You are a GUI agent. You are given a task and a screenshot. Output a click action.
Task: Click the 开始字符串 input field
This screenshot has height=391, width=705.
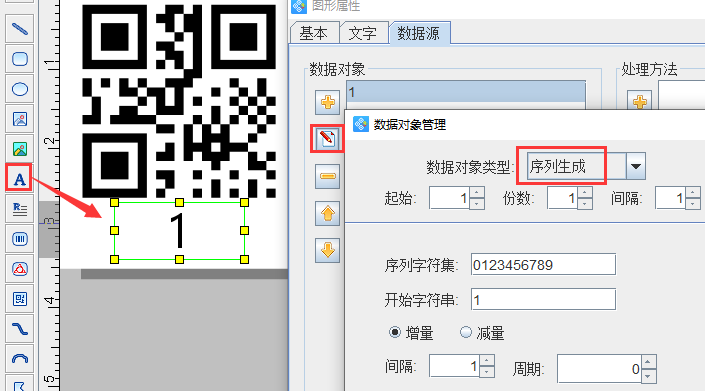pyautogui.click(x=543, y=299)
